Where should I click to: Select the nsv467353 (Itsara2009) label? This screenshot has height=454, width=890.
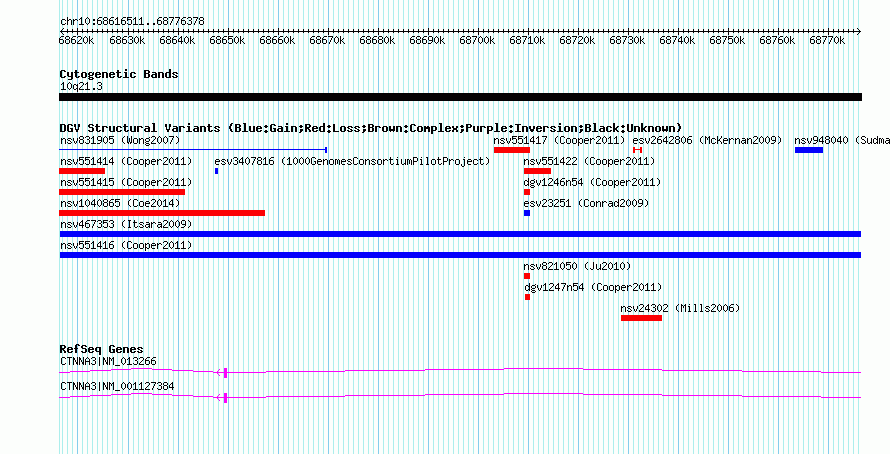pos(126,224)
